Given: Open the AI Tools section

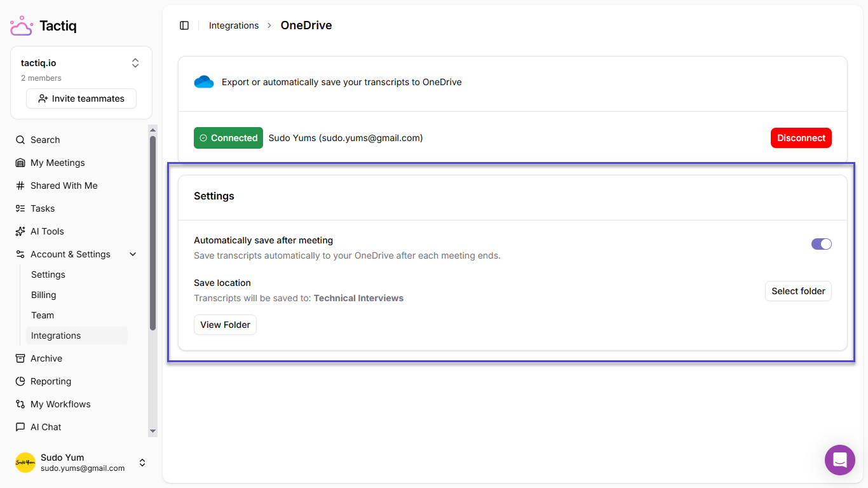Looking at the screenshot, I should coord(48,231).
